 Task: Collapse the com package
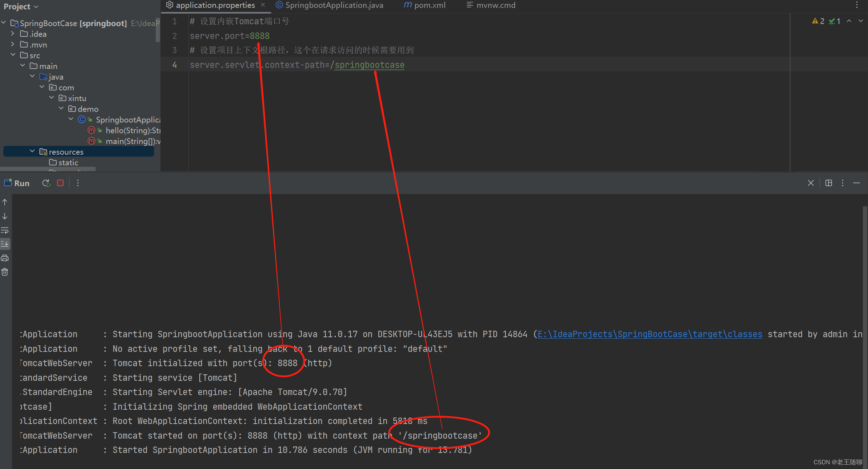pos(42,87)
